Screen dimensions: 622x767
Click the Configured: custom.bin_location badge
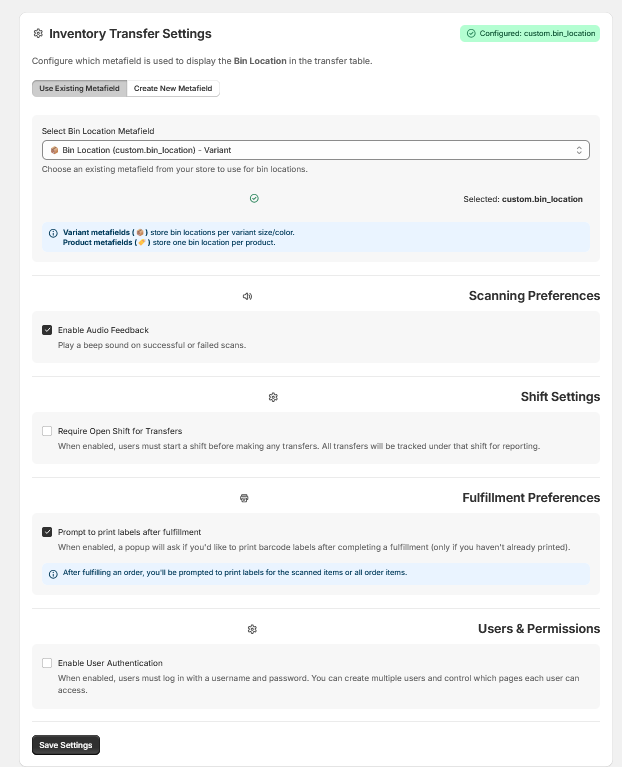point(530,33)
